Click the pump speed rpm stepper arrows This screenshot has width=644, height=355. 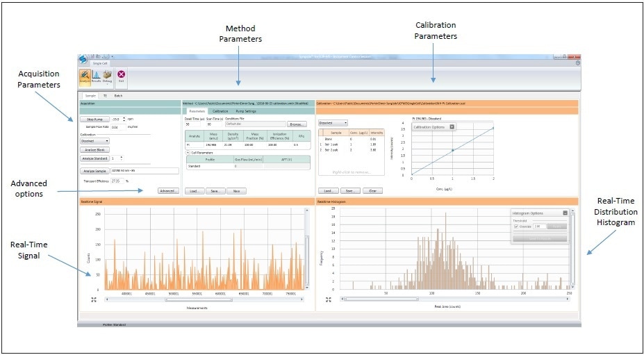point(124,119)
